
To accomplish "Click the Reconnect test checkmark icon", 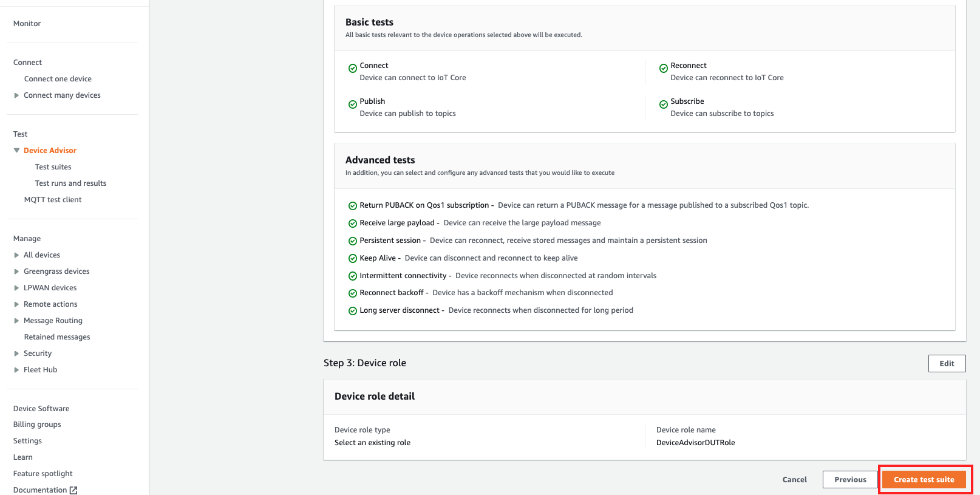I will point(663,69).
